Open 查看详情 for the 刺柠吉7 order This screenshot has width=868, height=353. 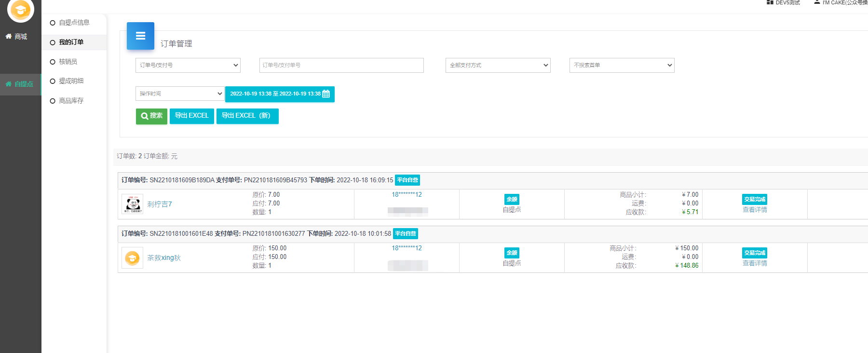pyautogui.click(x=755, y=210)
